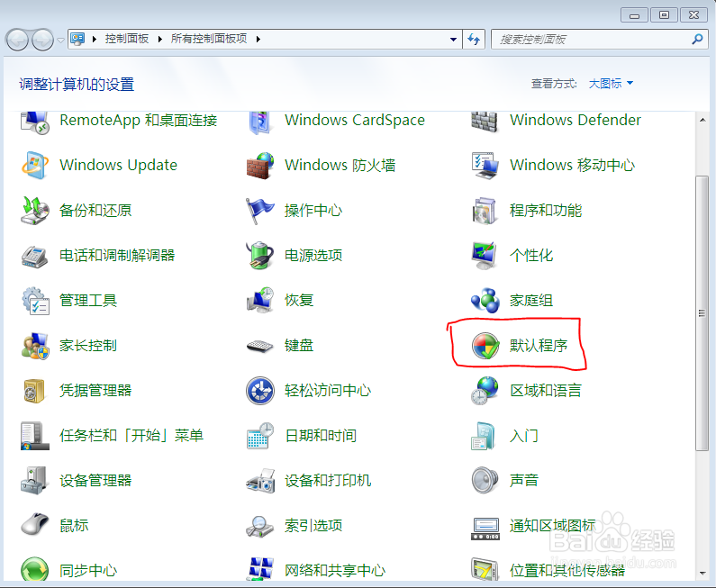716x588 pixels.
Task: Open the 入门 icon
Action: pyautogui.click(x=485, y=436)
